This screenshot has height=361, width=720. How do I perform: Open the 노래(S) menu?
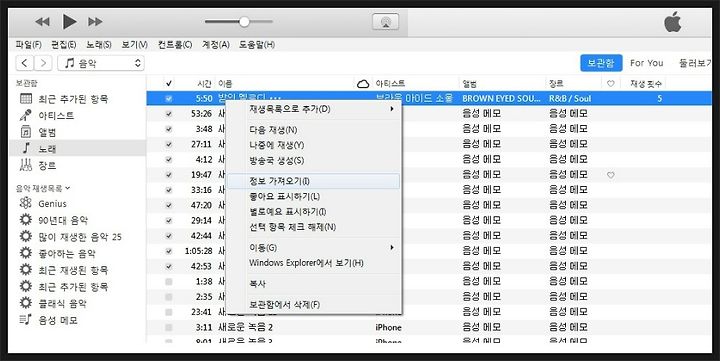click(x=99, y=45)
